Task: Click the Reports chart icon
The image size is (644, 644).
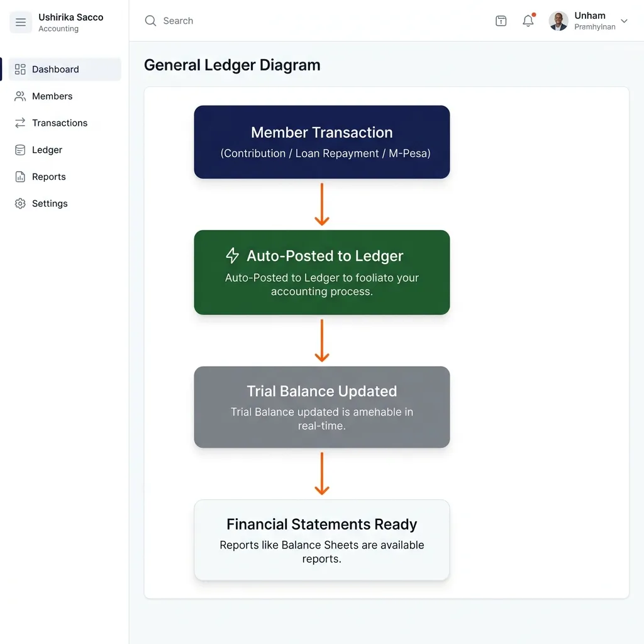Action: (20, 177)
